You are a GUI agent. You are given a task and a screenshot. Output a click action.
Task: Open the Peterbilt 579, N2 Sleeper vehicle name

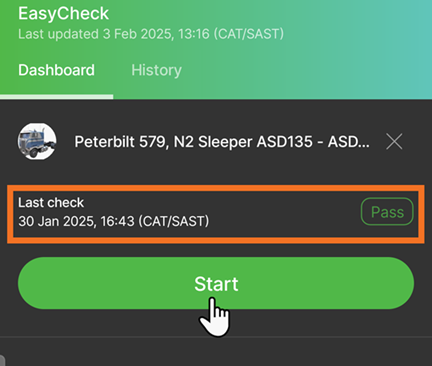pyautogui.click(x=222, y=142)
